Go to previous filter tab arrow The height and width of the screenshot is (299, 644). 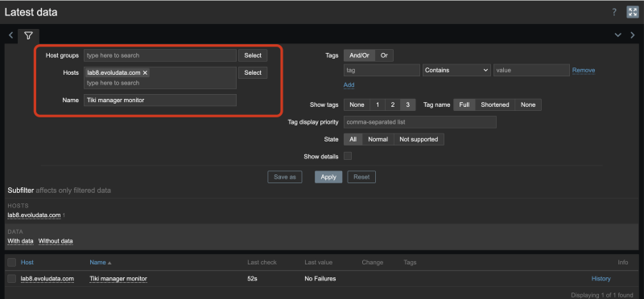click(x=11, y=35)
